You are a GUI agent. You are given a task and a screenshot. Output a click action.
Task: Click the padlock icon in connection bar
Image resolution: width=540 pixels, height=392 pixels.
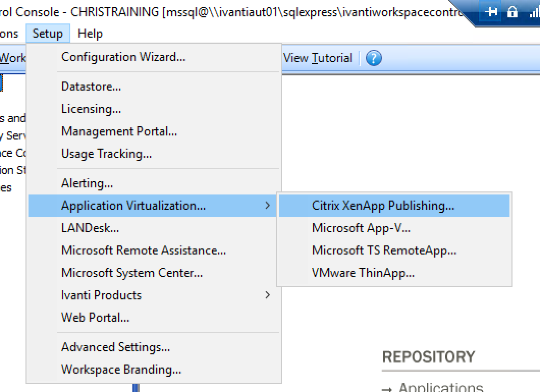point(512,12)
